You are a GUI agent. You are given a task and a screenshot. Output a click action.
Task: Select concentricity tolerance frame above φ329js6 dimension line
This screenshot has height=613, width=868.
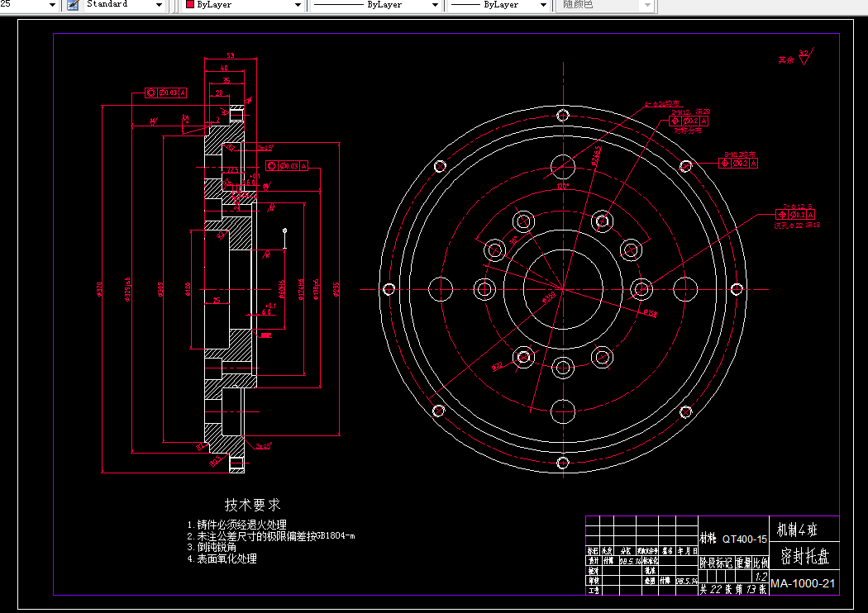[x=165, y=93]
